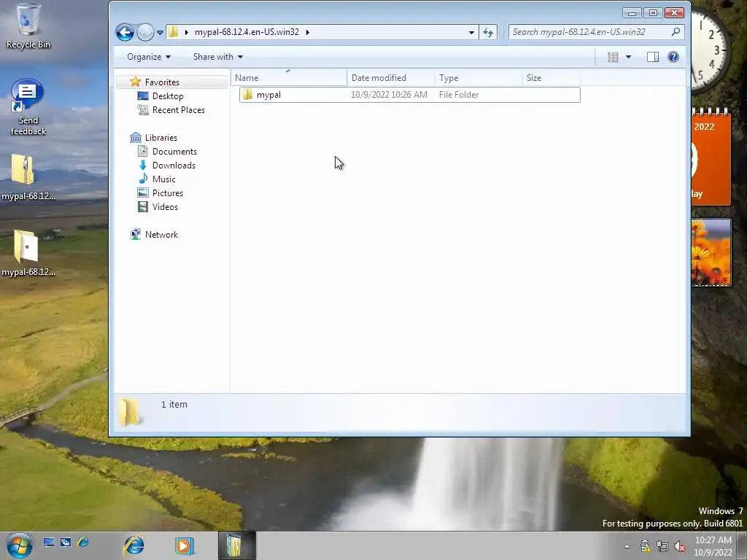Open the Start menu orb
Image resolution: width=747 pixels, height=560 pixels.
point(20,545)
